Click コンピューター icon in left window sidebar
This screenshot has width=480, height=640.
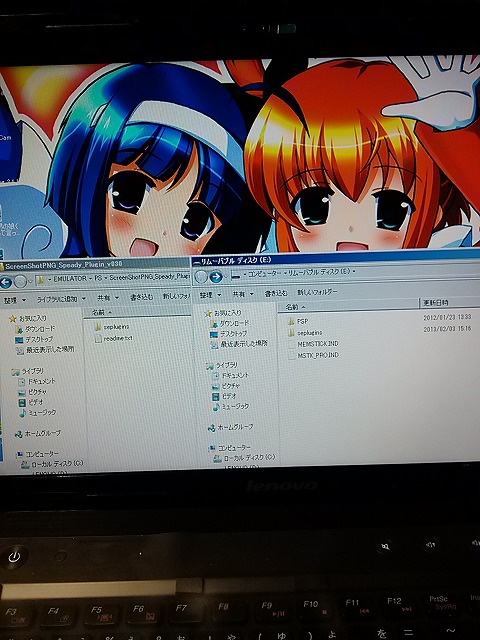pos(19,454)
